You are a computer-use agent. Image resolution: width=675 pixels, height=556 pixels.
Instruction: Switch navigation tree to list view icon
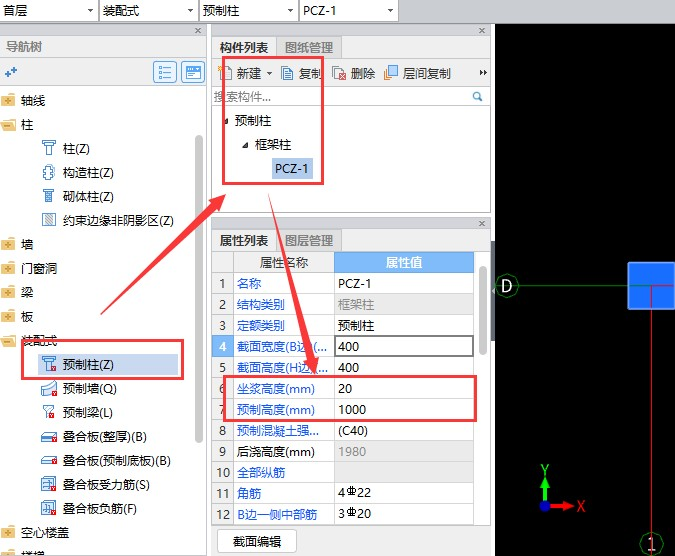[x=165, y=72]
